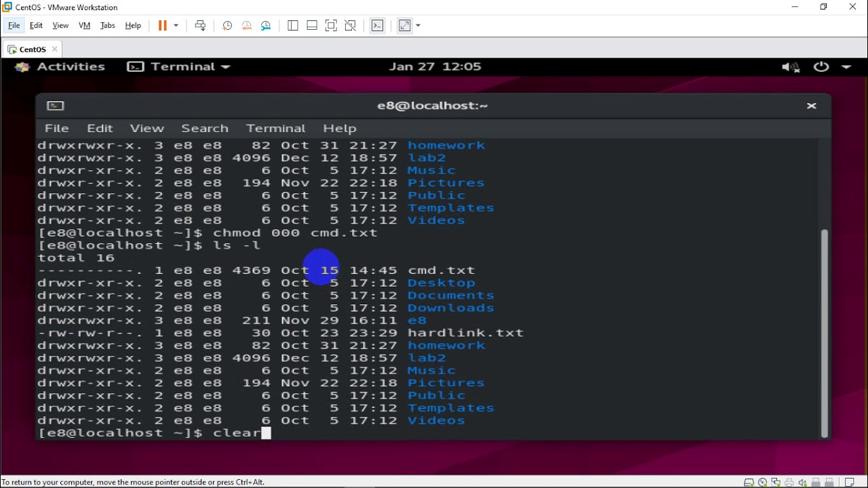Click the 'chmod 000 cmd.txt' command line
The height and width of the screenshot is (488, 868).
(x=296, y=233)
